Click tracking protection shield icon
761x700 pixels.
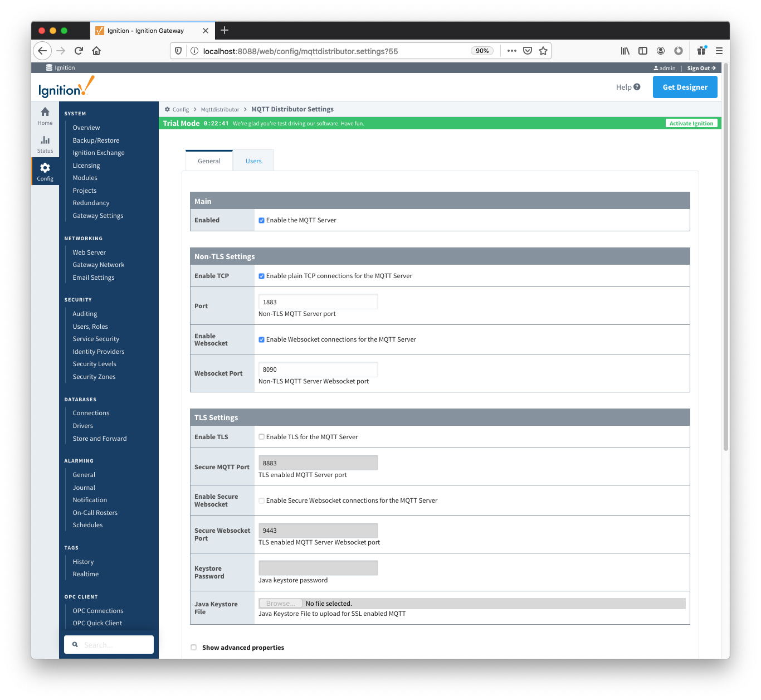[178, 51]
